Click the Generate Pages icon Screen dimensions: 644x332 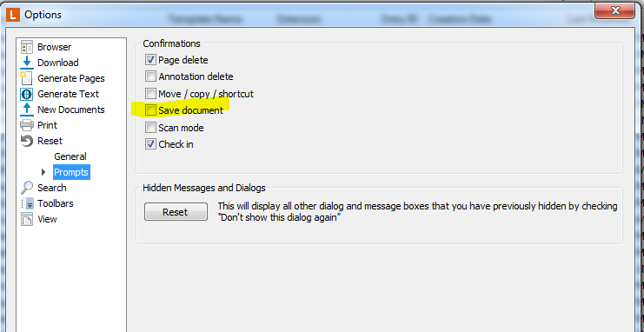coord(27,78)
